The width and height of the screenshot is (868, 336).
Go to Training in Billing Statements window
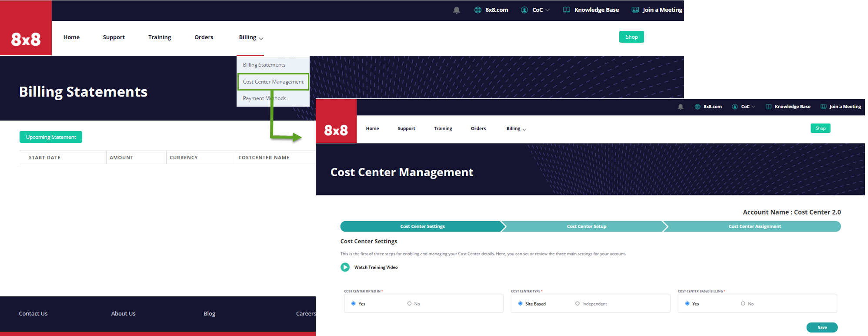(x=160, y=37)
